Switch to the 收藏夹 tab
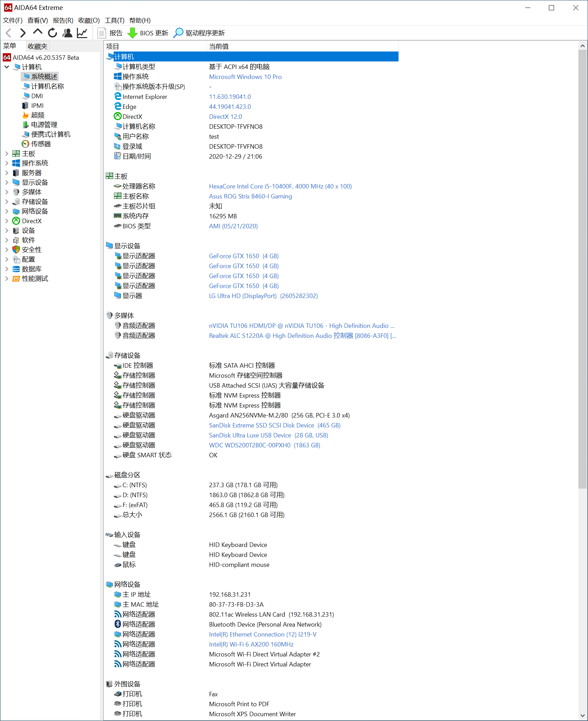 [x=38, y=46]
